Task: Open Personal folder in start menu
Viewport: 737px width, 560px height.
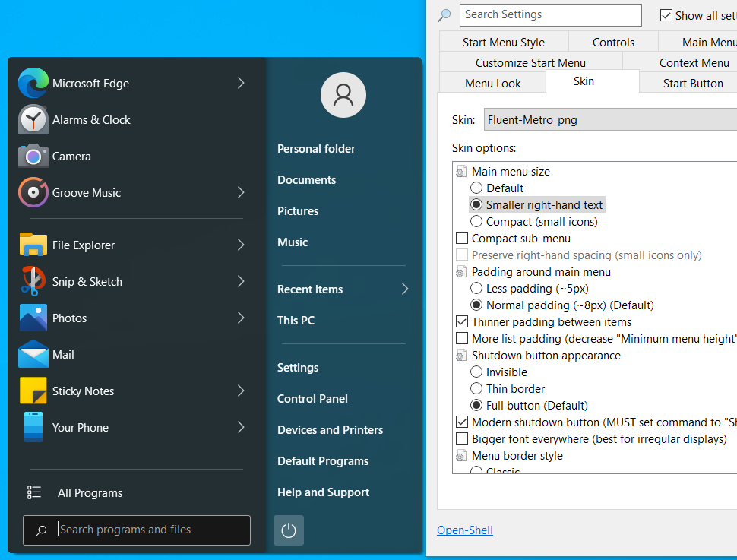Action: [x=316, y=149]
